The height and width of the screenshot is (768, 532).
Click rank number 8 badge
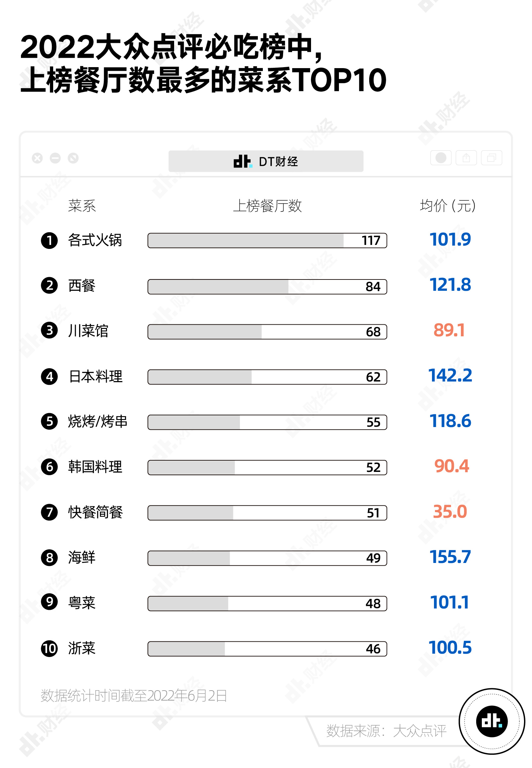(x=49, y=557)
